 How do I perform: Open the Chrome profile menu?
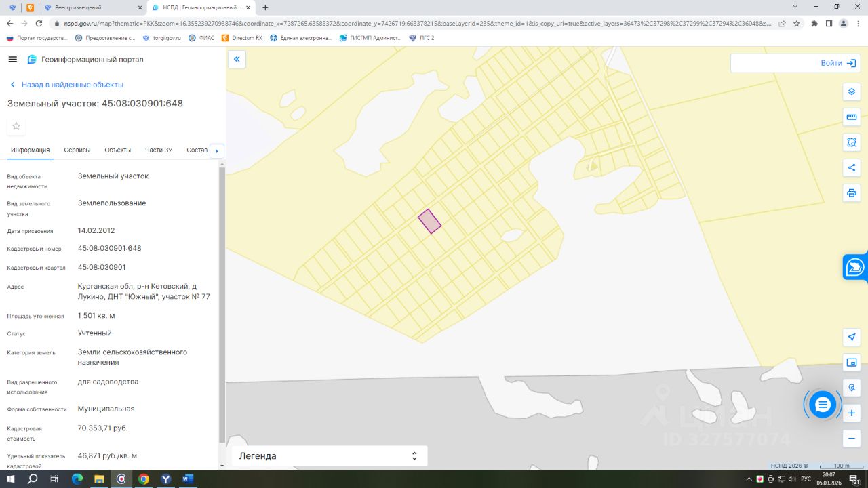(x=843, y=23)
